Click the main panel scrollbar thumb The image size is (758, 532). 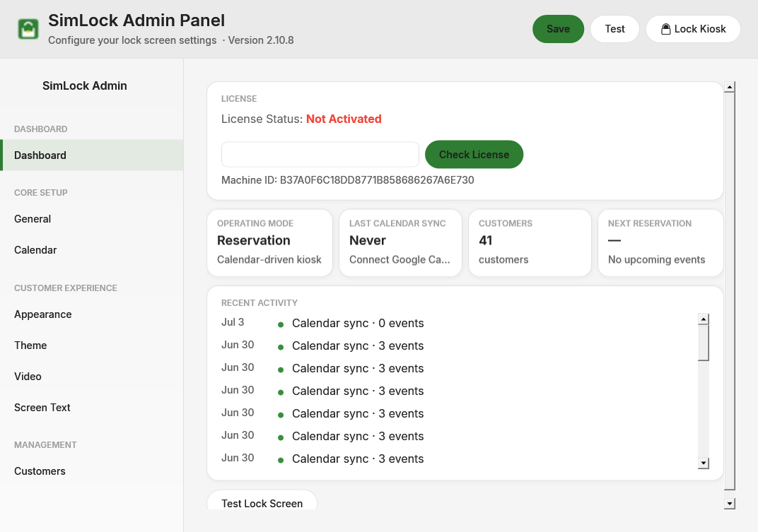tap(730, 291)
